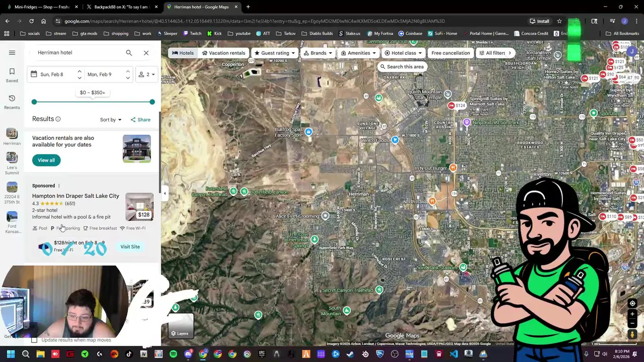Click the Zions Bank Stadium pin

tap(463, 267)
